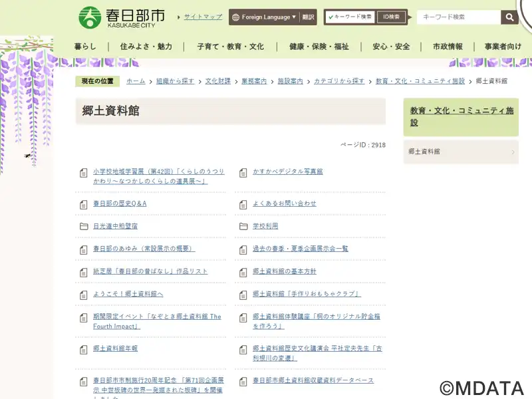Screen dimensions: 532x399
Task: Open the 春日部のあゆみ（常設展示の概要） link
Action: click(x=144, y=249)
